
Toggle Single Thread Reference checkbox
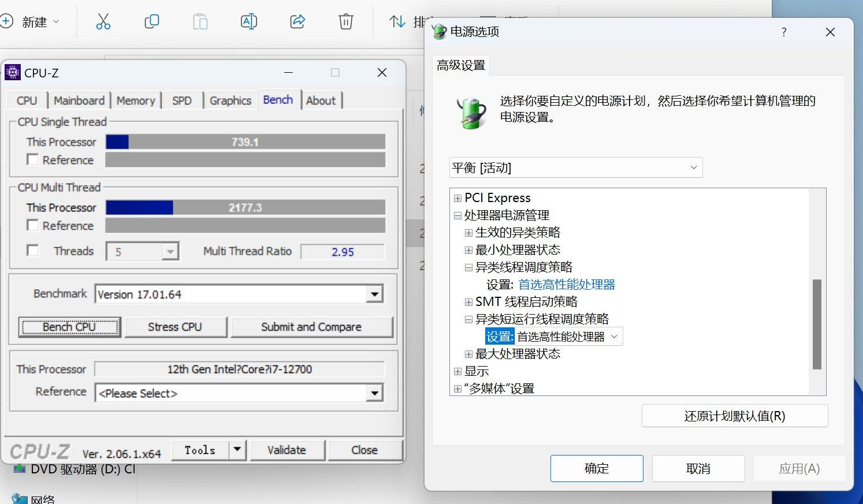click(33, 159)
